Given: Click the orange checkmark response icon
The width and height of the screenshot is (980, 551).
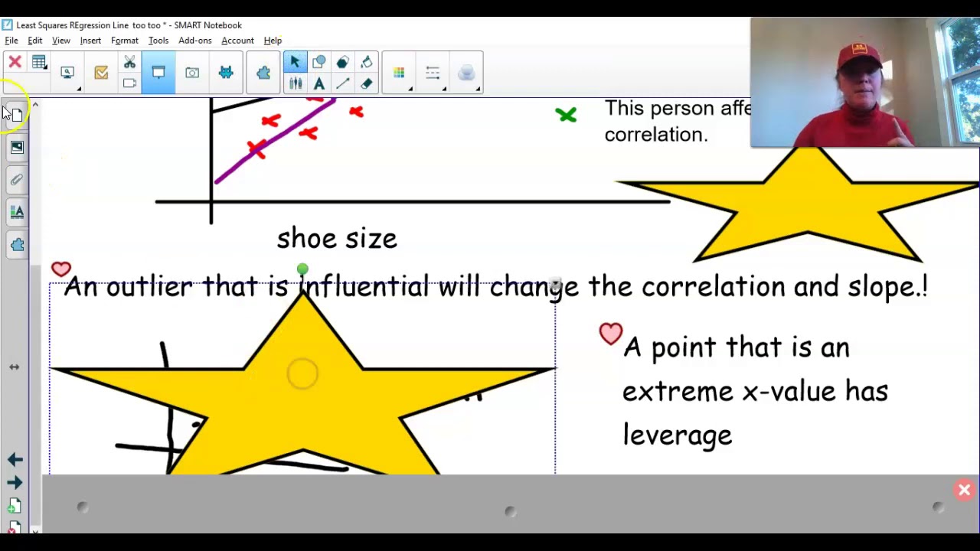Looking at the screenshot, I should 101,73.
